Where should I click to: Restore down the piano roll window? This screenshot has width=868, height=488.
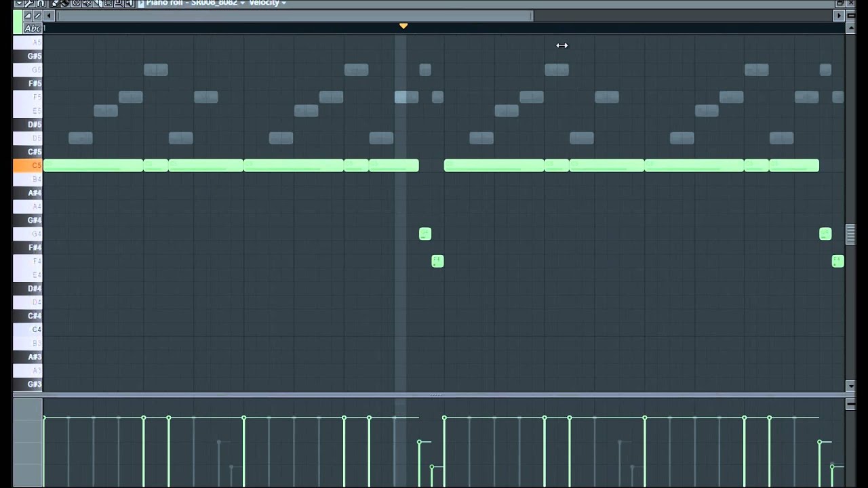(840, 3)
